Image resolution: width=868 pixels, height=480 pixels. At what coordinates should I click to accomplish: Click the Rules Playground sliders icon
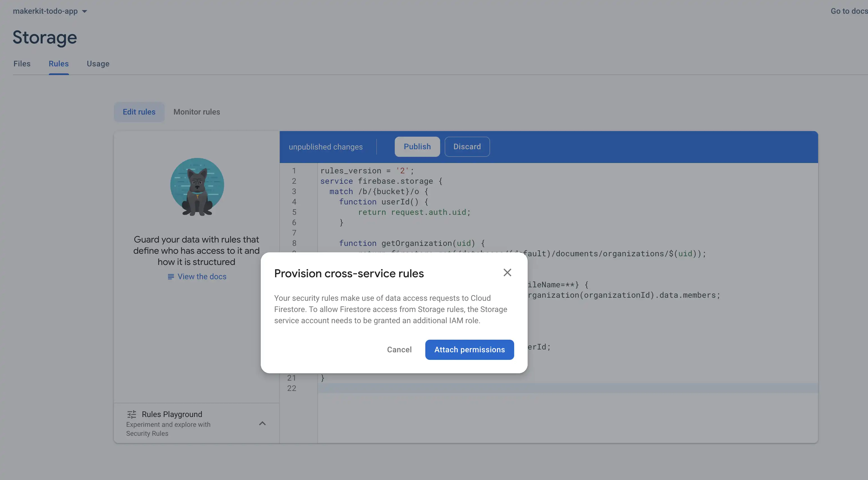132,414
